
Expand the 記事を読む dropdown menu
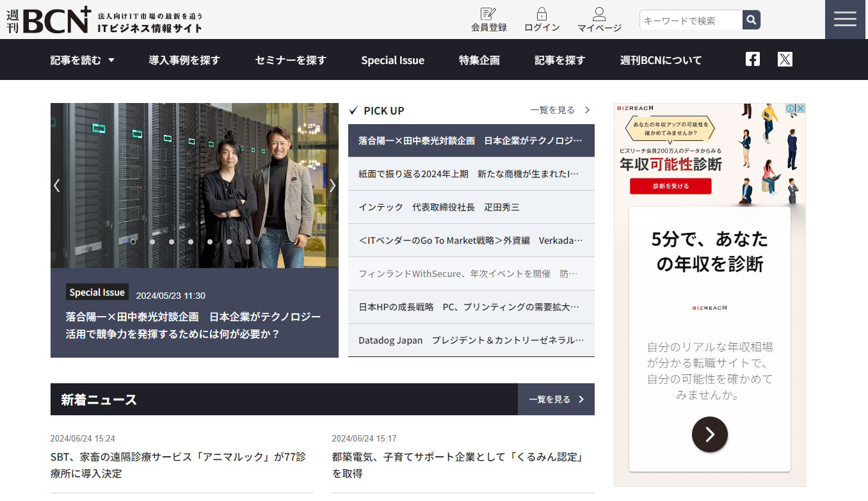pyautogui.click(x=83, y=60)
